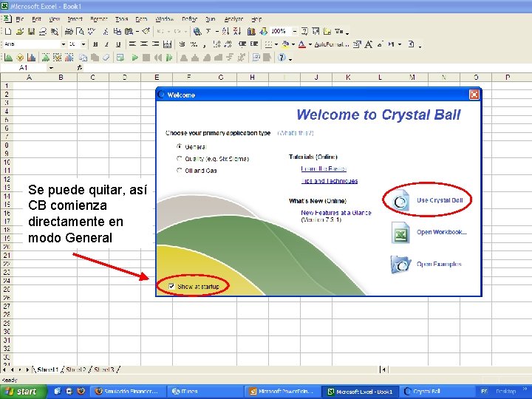This screenshot has height=399, width=532.
Task: Center align text using the toolbar icon
Action: [144, 44]
